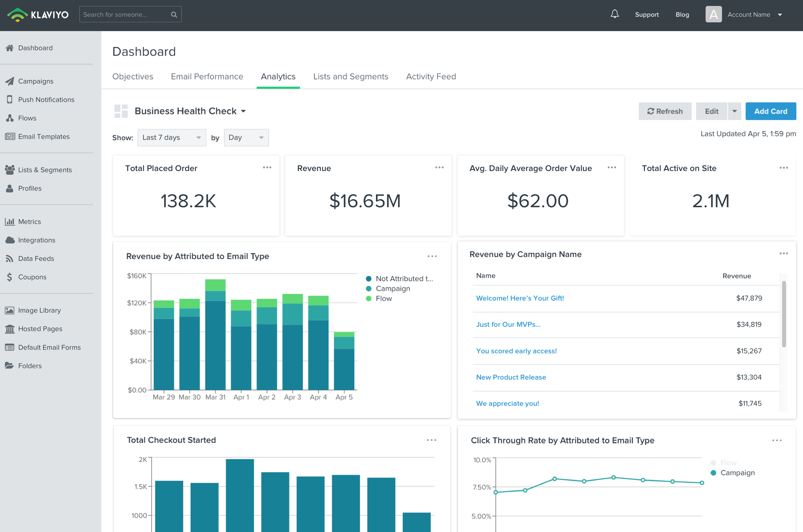Expand the Day grouping dropdown
The image size is (803, 532).
(x=246, y=138)
